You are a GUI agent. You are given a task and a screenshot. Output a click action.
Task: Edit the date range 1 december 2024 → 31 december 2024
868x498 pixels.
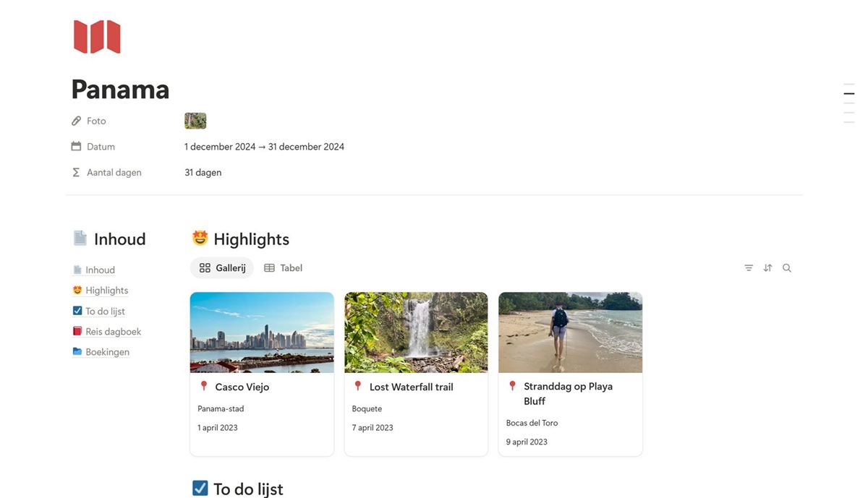(264, 147)
